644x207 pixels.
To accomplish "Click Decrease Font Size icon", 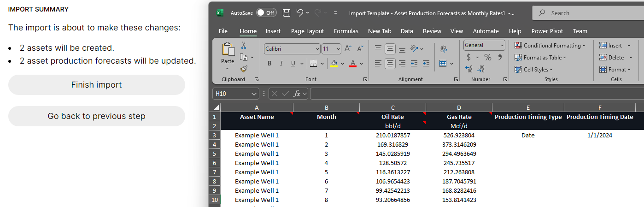I will tap(360, 48).
